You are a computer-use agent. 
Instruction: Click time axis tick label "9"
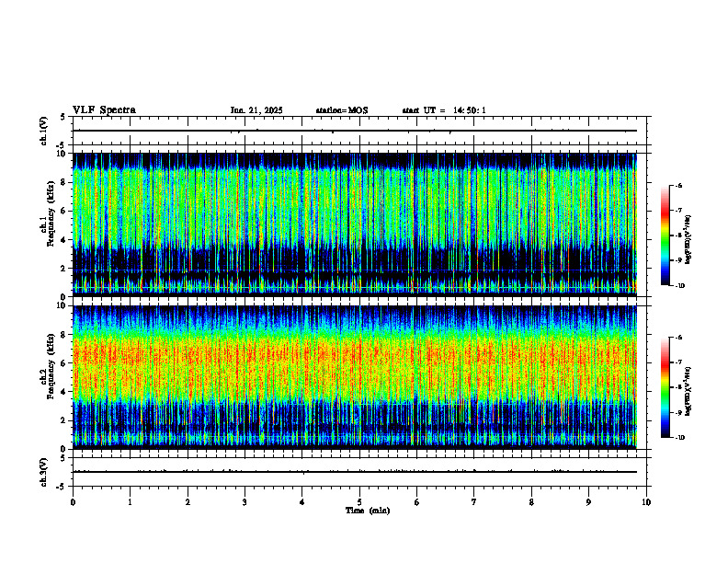588,502
